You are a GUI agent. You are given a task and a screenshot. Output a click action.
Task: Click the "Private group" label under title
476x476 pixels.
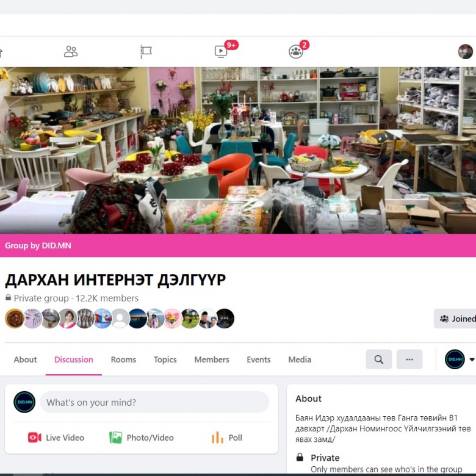pyautogui.click(x=41, y=298)
